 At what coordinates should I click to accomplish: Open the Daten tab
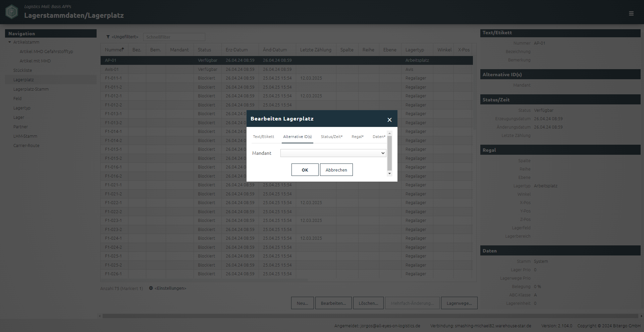pyautogui.click(x=379, y=137)
